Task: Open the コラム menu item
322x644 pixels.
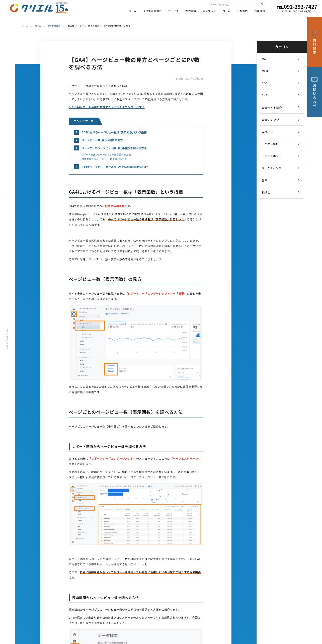Action: 226,11
